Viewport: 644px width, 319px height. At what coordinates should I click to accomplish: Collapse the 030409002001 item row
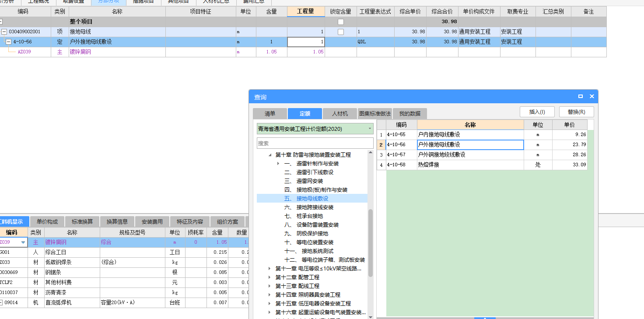coord(4,32)
